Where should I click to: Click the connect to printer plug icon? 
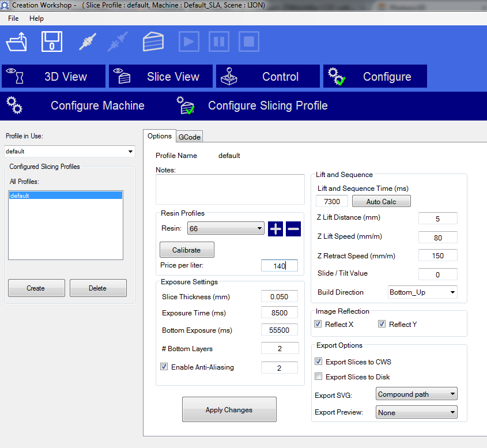click(87, 42)
